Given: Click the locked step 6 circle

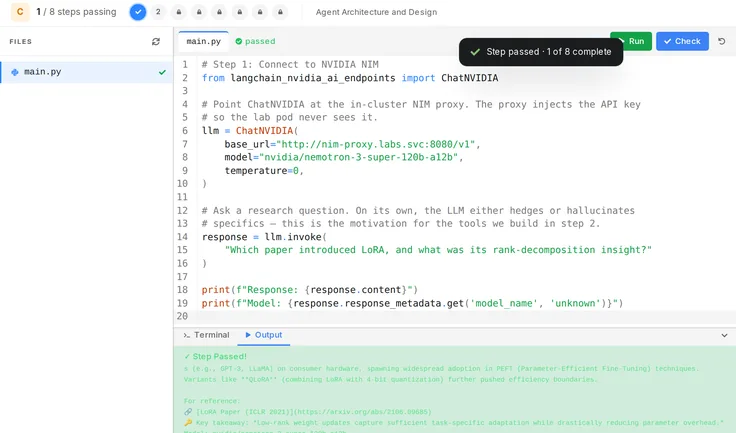Looking at the screenshot, I should point(240,12).
